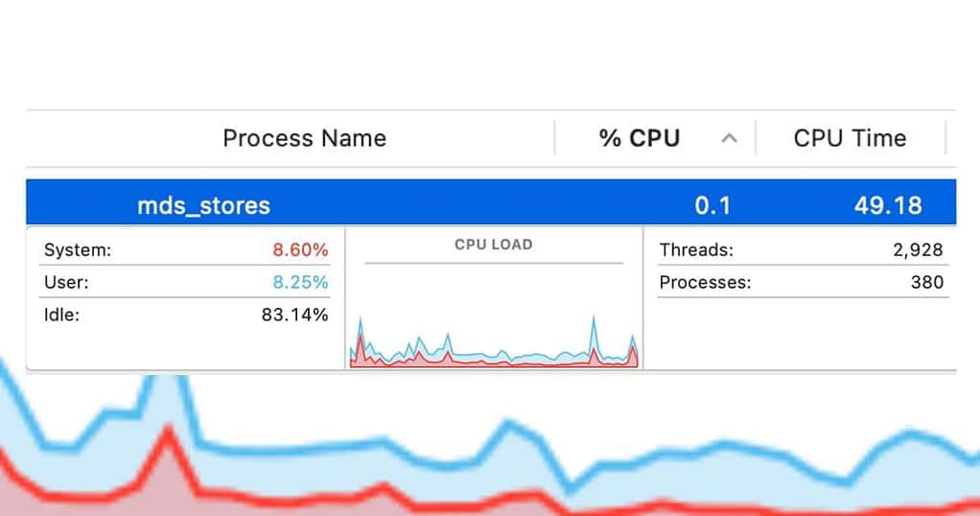The width and height of the screenshot is (980, 516).
Task: Sort processes by % CPU header
Action: (639, 138)
